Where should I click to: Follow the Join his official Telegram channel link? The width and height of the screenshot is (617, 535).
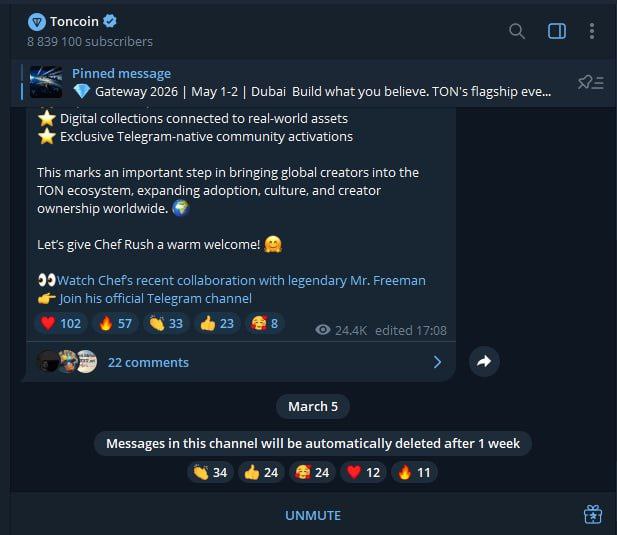155,298
